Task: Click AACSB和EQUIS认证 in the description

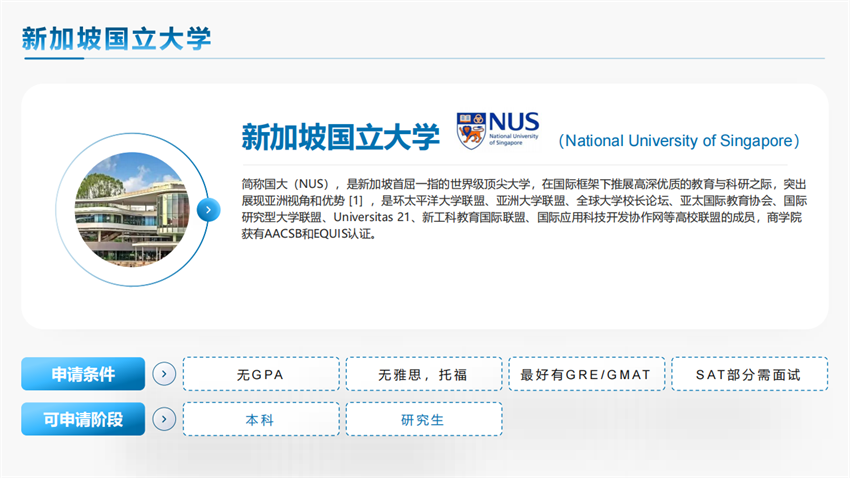Action: [x=309, y=232]
